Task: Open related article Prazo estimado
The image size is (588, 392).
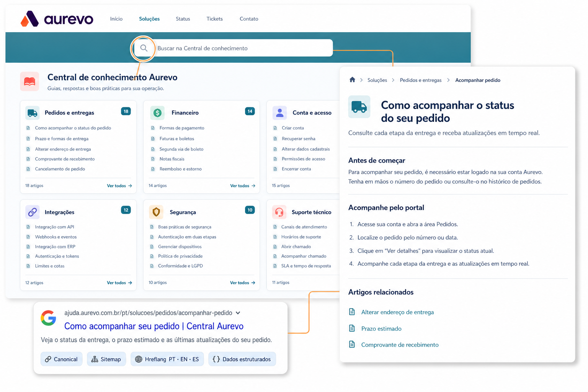Action: click(381, 328)
